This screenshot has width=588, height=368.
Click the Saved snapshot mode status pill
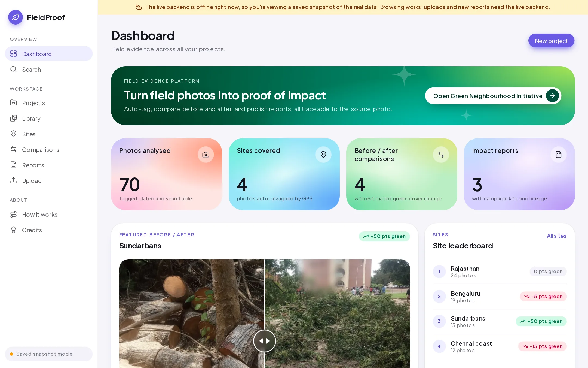tap(49, 354)
